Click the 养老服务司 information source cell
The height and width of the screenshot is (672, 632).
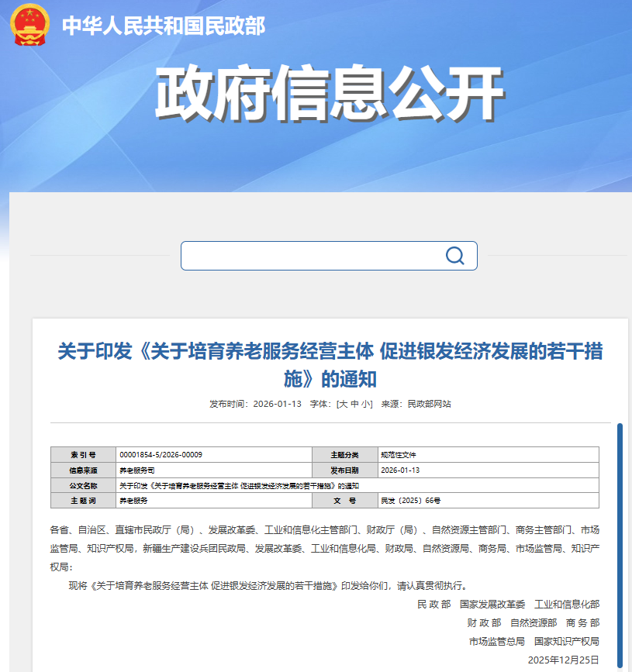[134, 470]
